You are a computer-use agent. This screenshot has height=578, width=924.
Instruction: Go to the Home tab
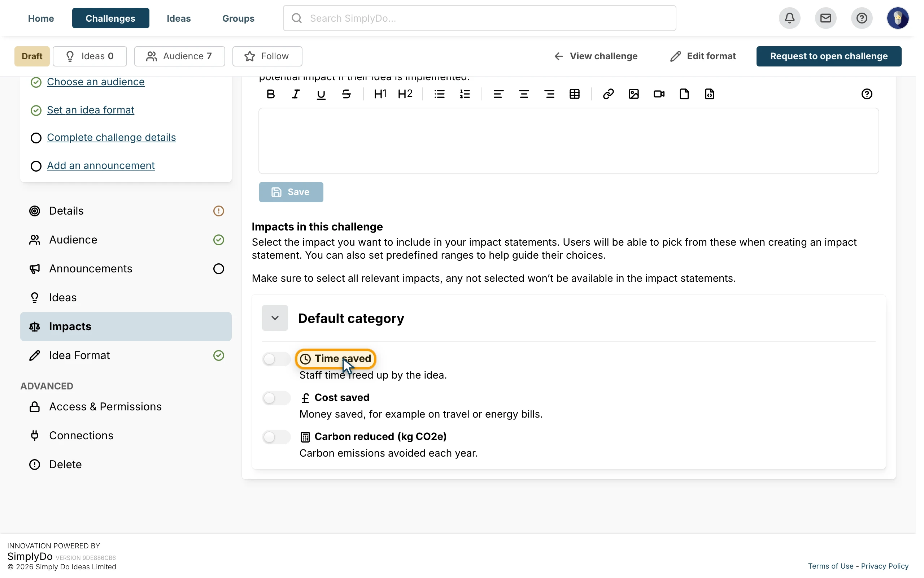(x=41, y=18)
